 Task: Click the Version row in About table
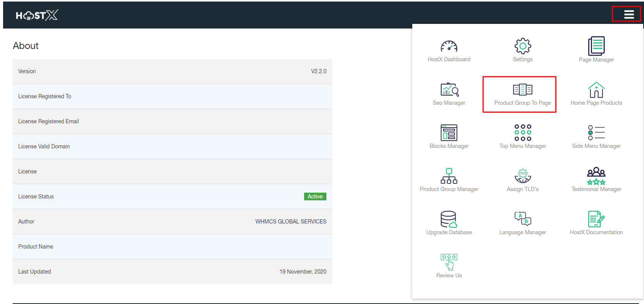pos(172,71)
